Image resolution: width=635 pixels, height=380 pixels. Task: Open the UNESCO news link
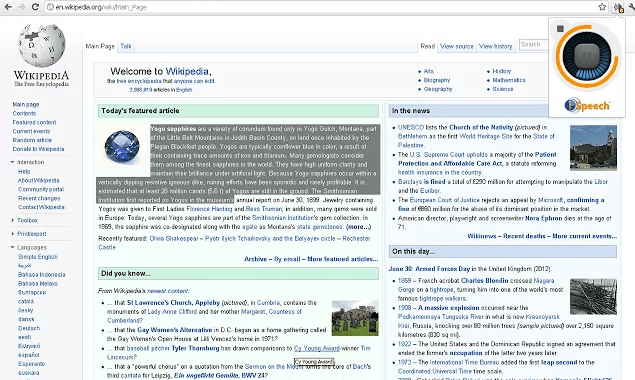411,127
